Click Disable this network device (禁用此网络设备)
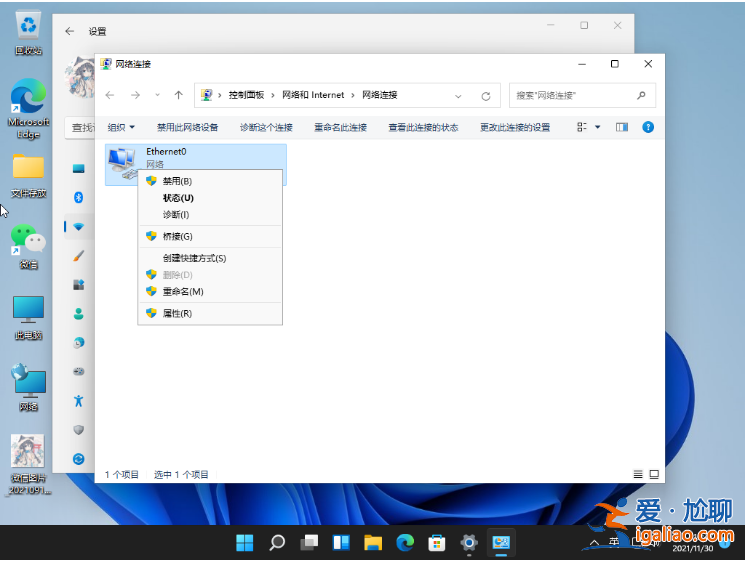 tap(187, 128)
